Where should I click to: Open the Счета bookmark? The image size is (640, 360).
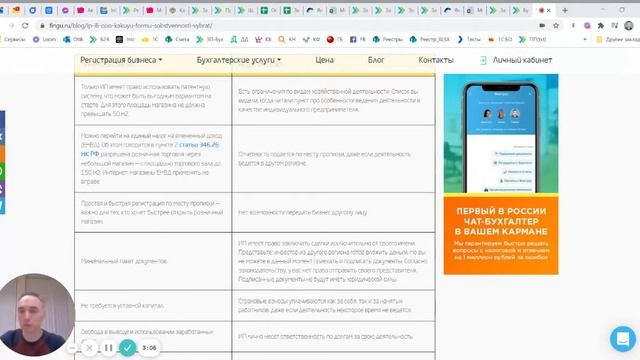pos(177,40)
